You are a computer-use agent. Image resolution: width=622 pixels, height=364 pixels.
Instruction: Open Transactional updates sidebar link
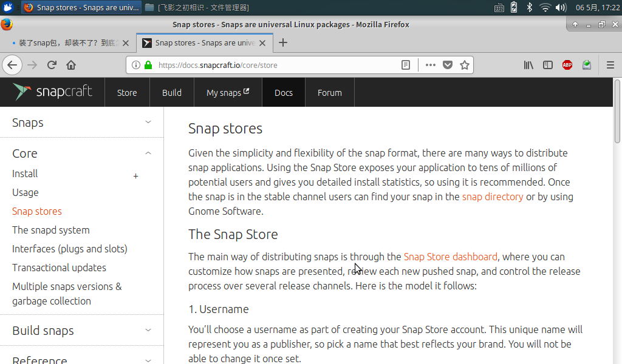click(59, 268)
